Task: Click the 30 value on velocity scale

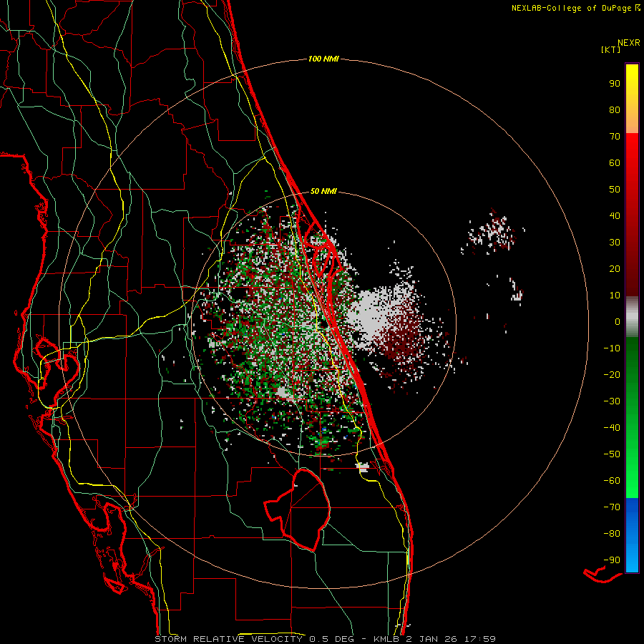Action: click(x=615, y=243)
